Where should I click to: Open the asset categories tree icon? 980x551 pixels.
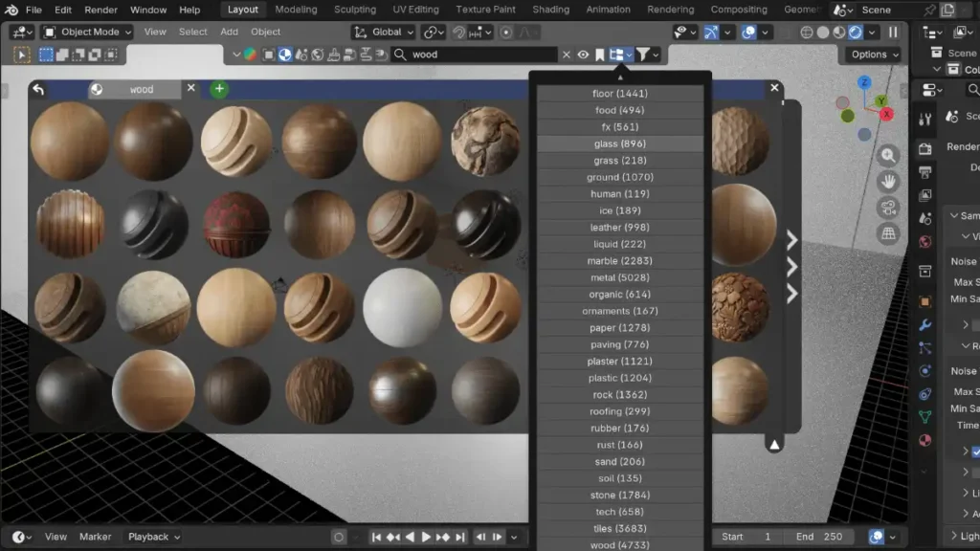tap(620, 55)
